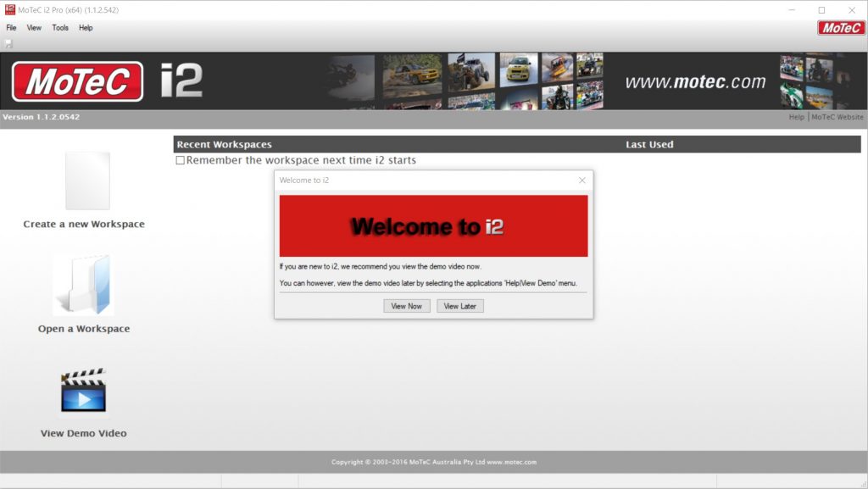Viewport: 868px width, 489px height.
Task: Enable Remember the workspace next time i2 starts
Action: click(180, 160)
